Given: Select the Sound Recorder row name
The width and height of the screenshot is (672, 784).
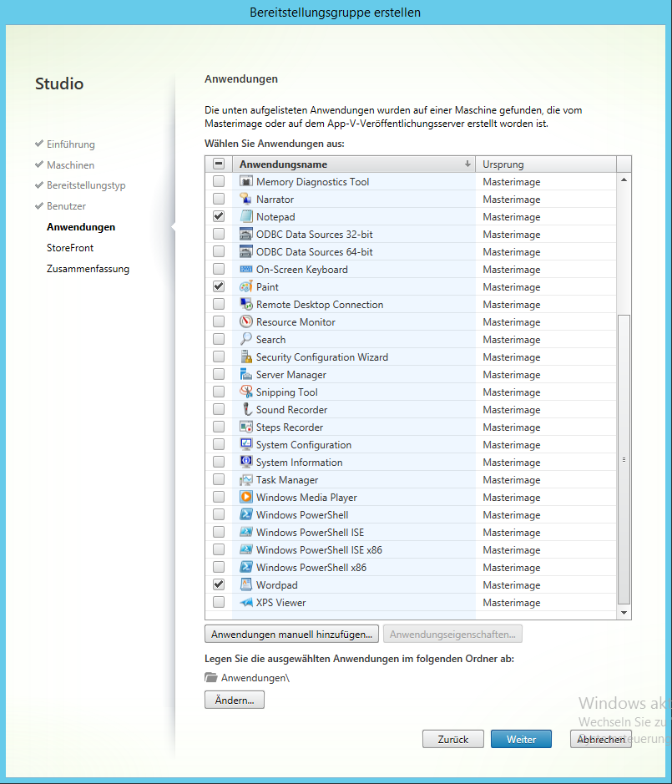Looking at the screenshot, I should click(291, 409).
